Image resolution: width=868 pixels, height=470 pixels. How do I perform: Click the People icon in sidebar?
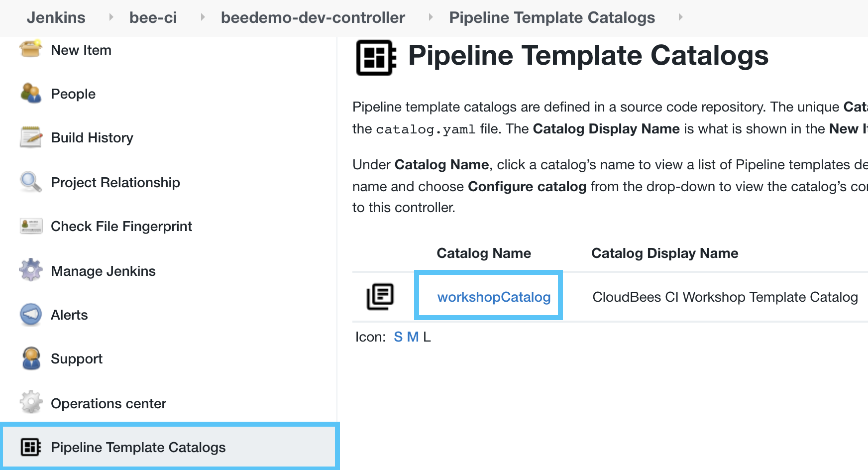30,93
